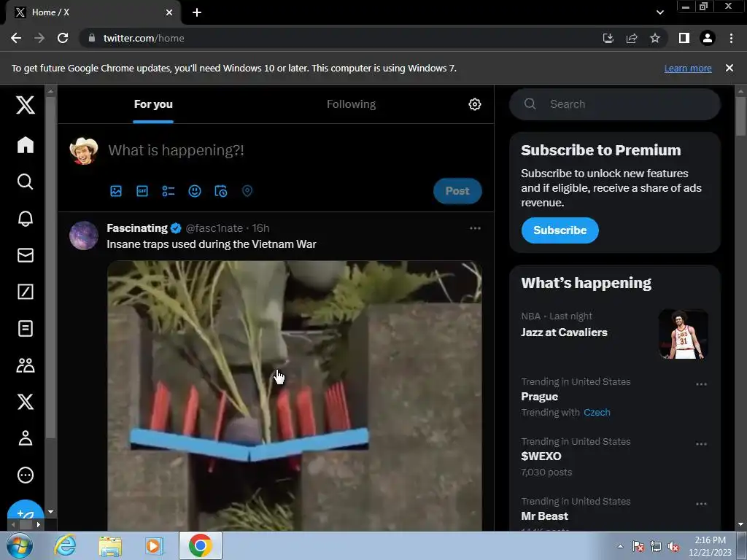Click the Subscribe button

(x=560, y=230)
